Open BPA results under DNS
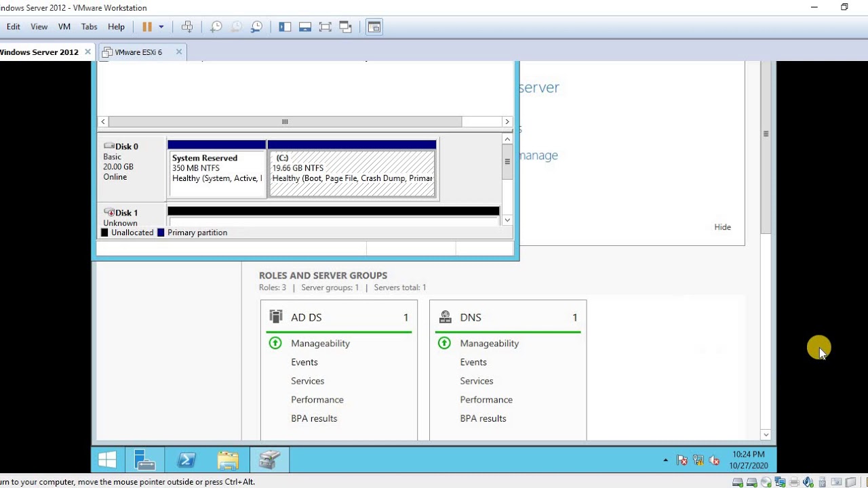The width and height of the screenshot is (868, 488). [483, 419]
